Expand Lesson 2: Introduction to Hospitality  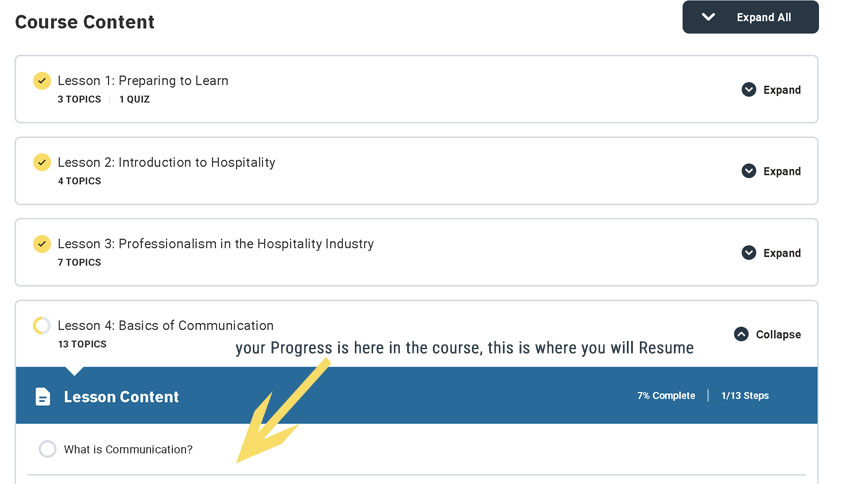pos(771,171)
